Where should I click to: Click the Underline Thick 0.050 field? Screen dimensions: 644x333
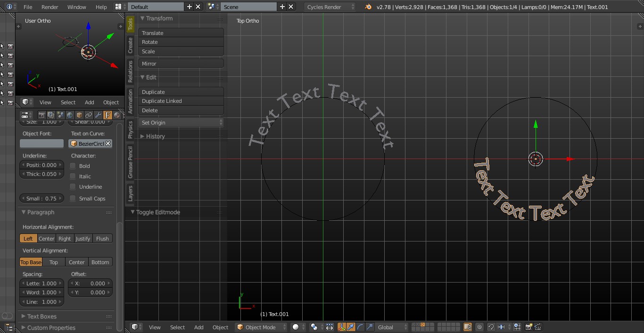click(x=41, y=174)
